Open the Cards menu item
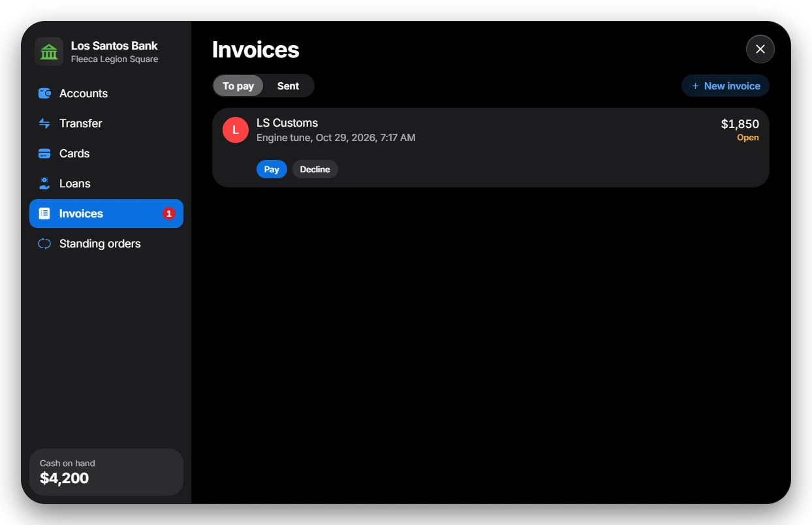 click(x=106, y=153)
